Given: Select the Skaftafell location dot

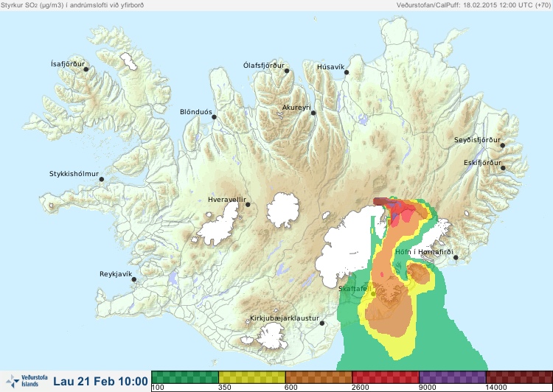Looking at the screenshot, I should pyautogui.click(x=373, y=294).
